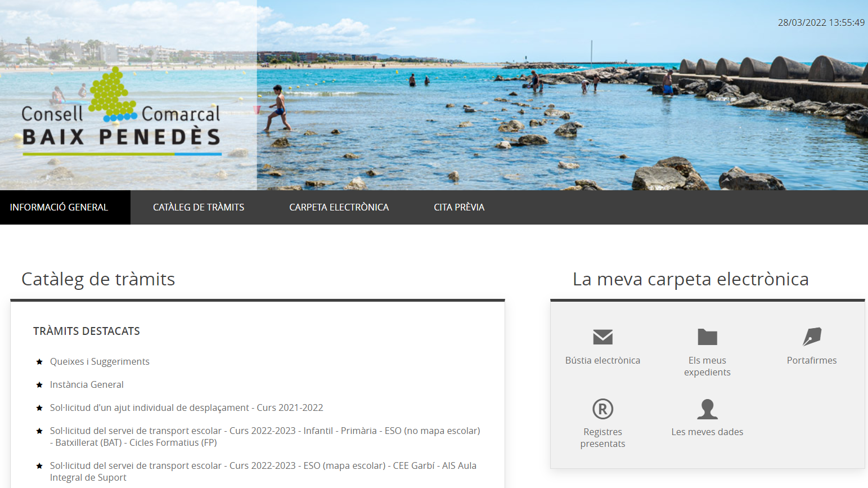Click the Portafirmes pen nib icon
The height and width of the screenshot is (488, 868).
click(x=812, y=337)
